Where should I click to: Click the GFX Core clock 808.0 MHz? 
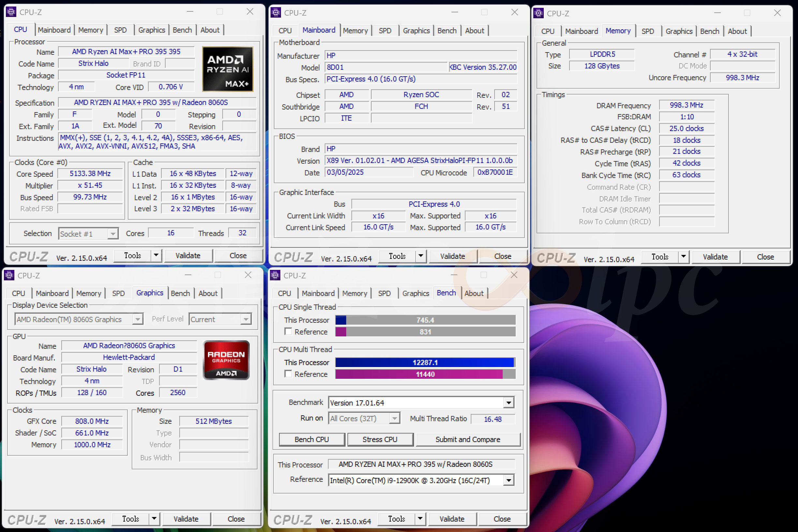point(92,421)
